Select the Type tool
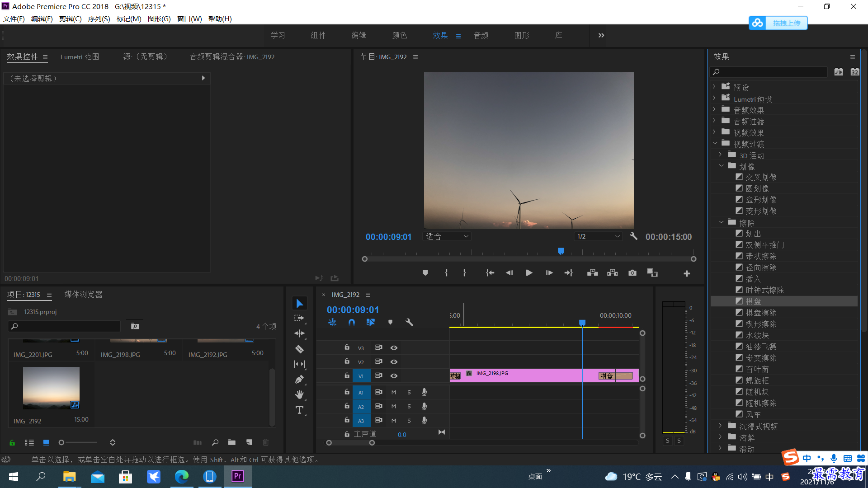Viewport: 868px width, 488px height. coord(299,410)
